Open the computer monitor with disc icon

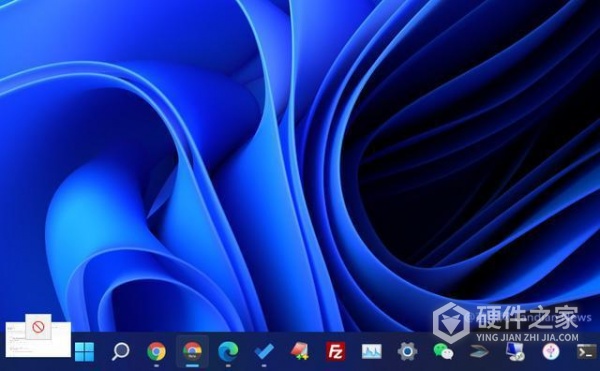(515, 351)
